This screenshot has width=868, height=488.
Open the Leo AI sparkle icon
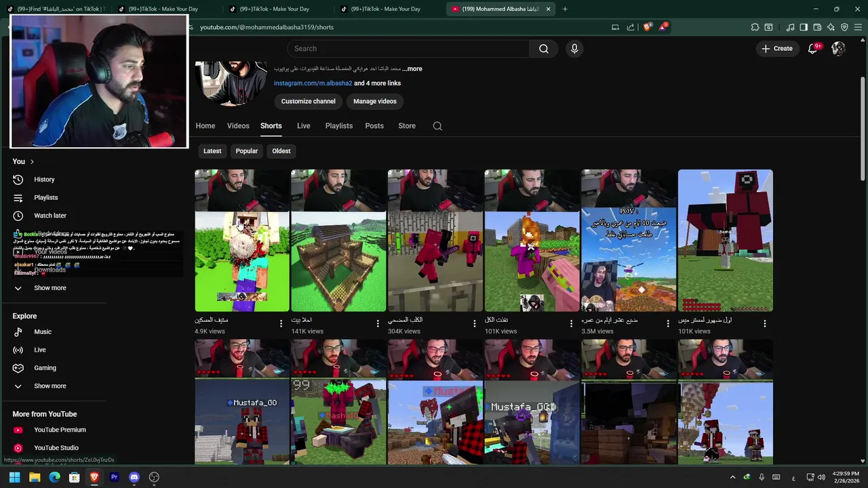point(831,27)
